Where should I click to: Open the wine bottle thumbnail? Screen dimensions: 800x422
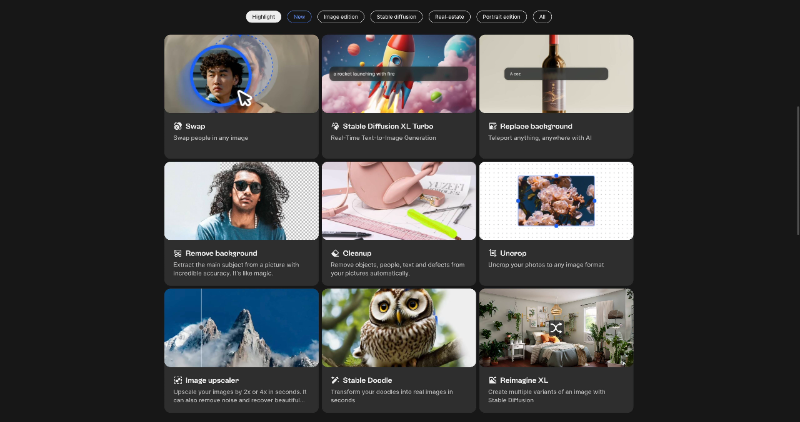(x=556, y=73)
